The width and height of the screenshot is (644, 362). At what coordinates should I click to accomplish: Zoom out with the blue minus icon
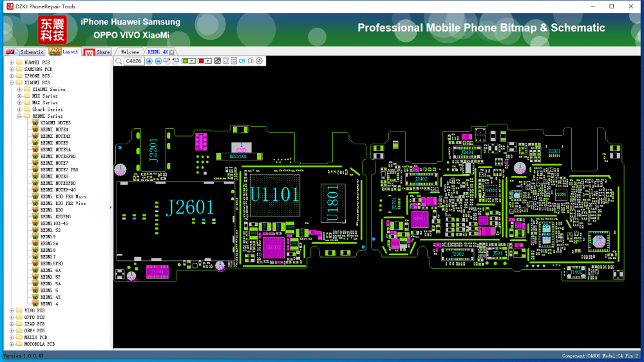[158, 61]
